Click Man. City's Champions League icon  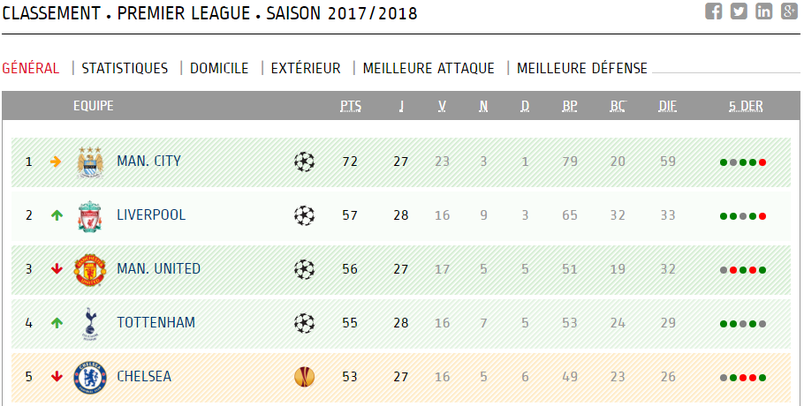(x=304, y=161)
